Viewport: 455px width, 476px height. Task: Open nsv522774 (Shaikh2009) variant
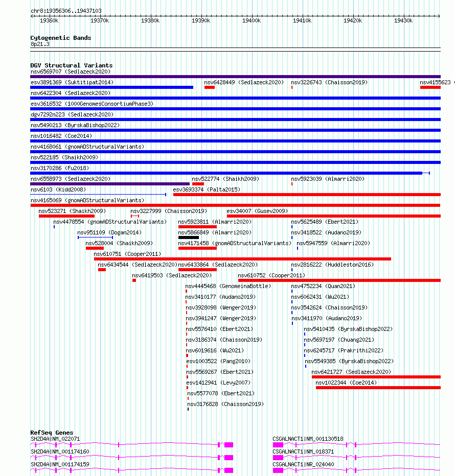[x=225, y=179]
